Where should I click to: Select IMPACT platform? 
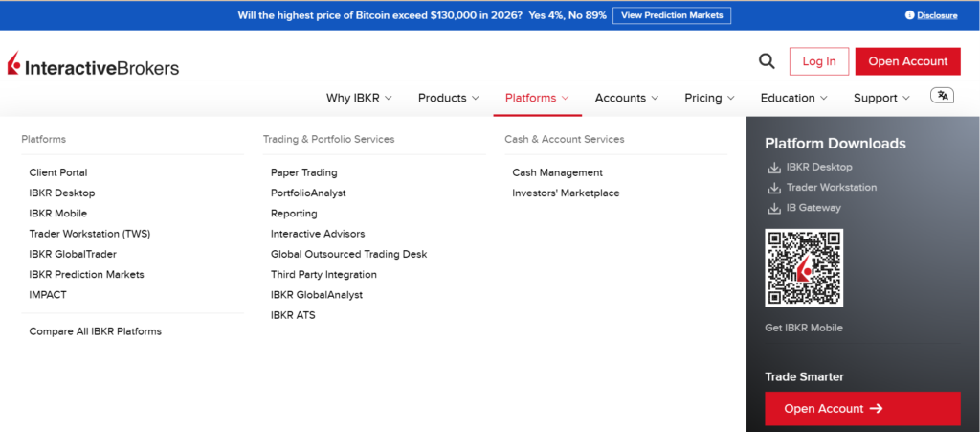pyautogui.click(x=48, y=294)
